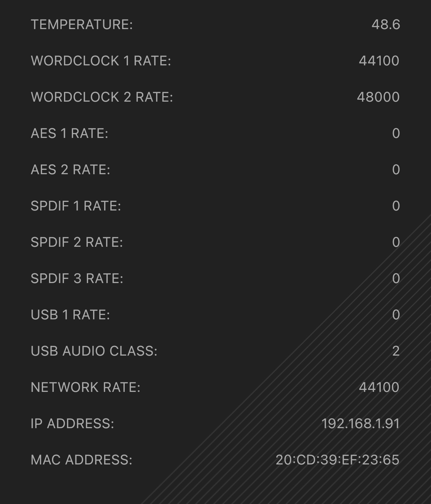Click the NETWORK RATE label
431x504 pixels.
coord(85,388)
